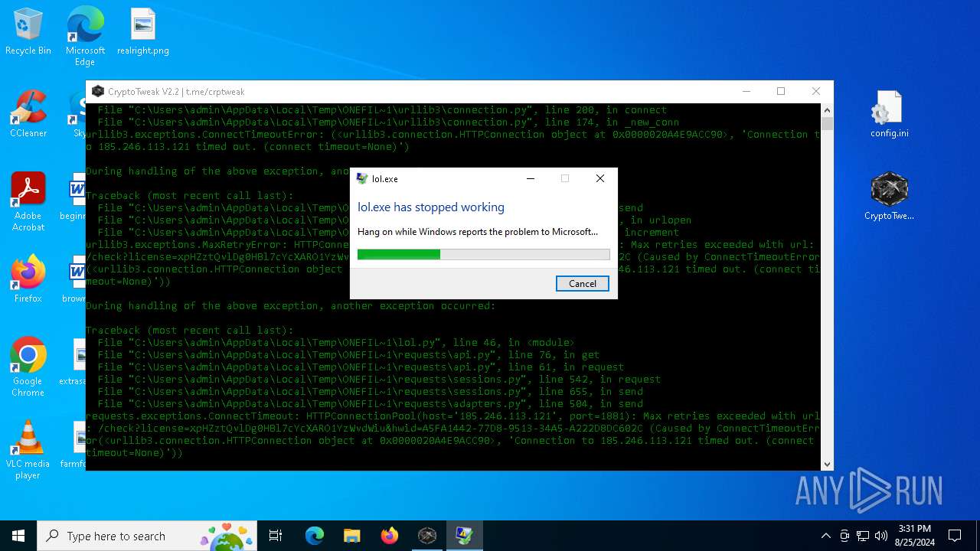Open Adobe Acrobat desktop shortcut

point(28,202)
